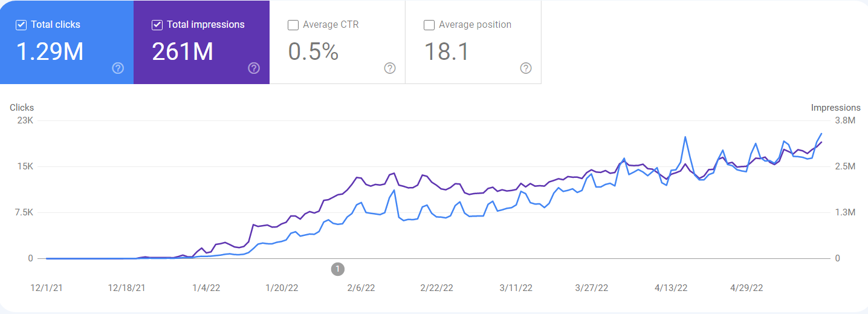Check the Average position checkbox
The image size is (868, 314).
(x=429, y=25)
